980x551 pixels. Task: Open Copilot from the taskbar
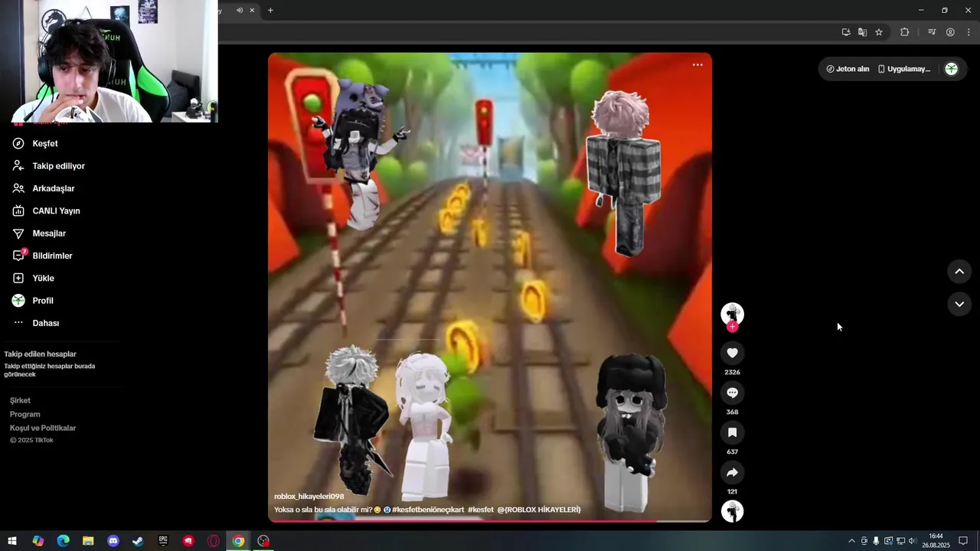click(38, 541)
